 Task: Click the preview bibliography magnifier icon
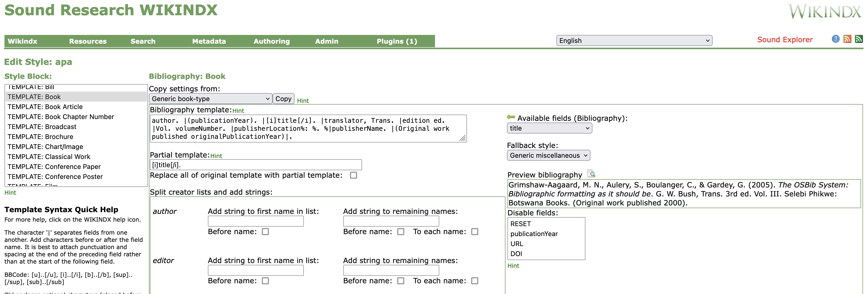pos(591,174)
